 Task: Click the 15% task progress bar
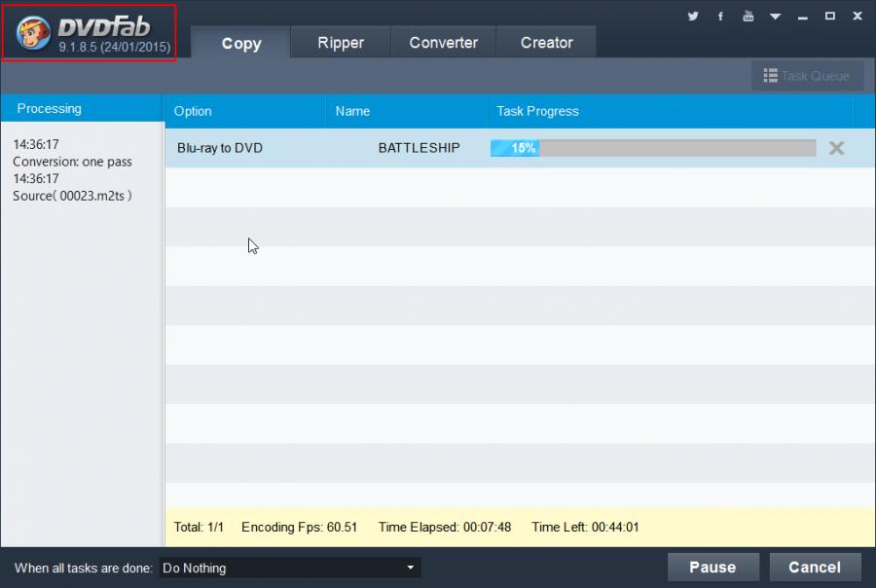[x=652, y=148]
